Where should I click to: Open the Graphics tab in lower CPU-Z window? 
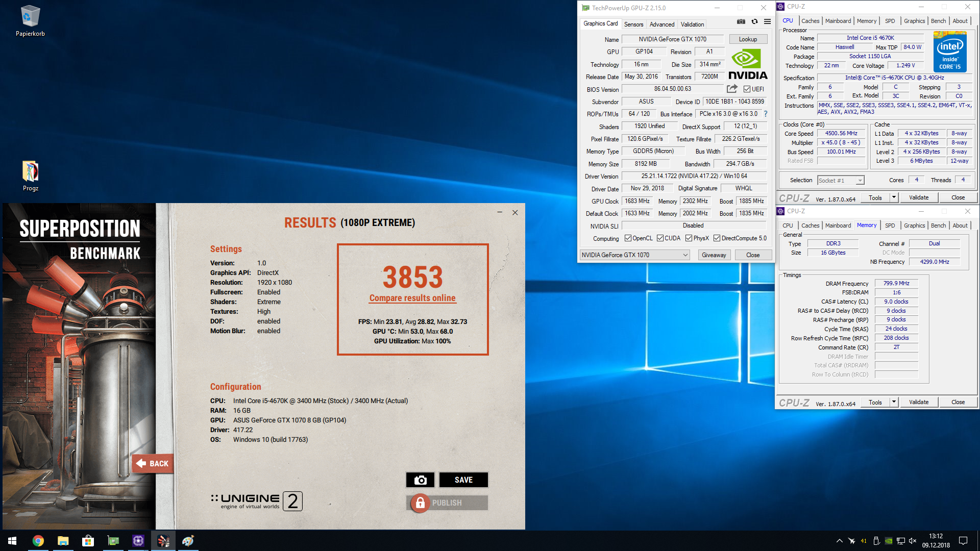tap(914, 226)
